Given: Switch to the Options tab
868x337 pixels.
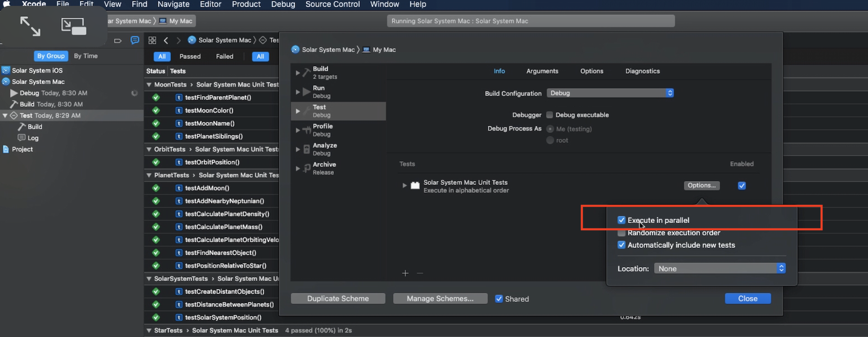Looking at the screenshot, I should coord(591,71).
